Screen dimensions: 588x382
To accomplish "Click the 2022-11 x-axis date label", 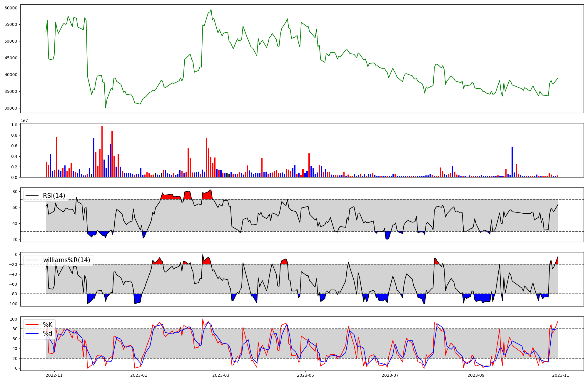I will [x=54, y=375].
